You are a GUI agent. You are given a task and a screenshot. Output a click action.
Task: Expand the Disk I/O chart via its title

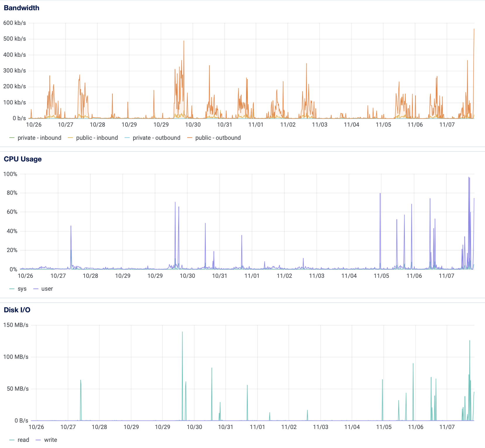pyautogui.click(x=17, y=310)
